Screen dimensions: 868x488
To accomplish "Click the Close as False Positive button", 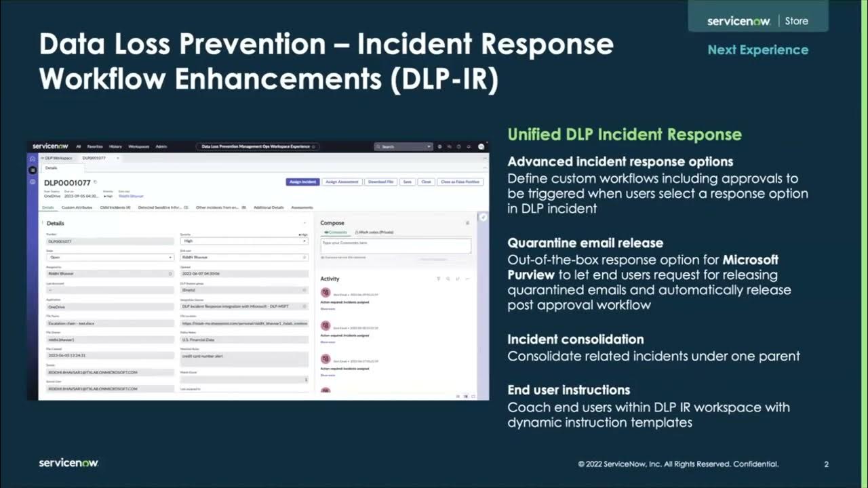I will click(x=460, y=182).
